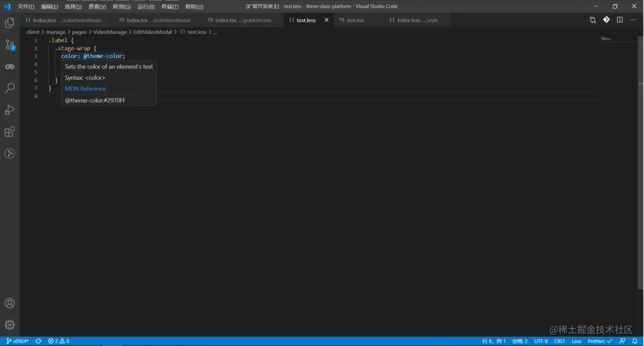Change indentation via 空格: 2
This screenshot has width=644, height=346.
(x=520, y=341)
